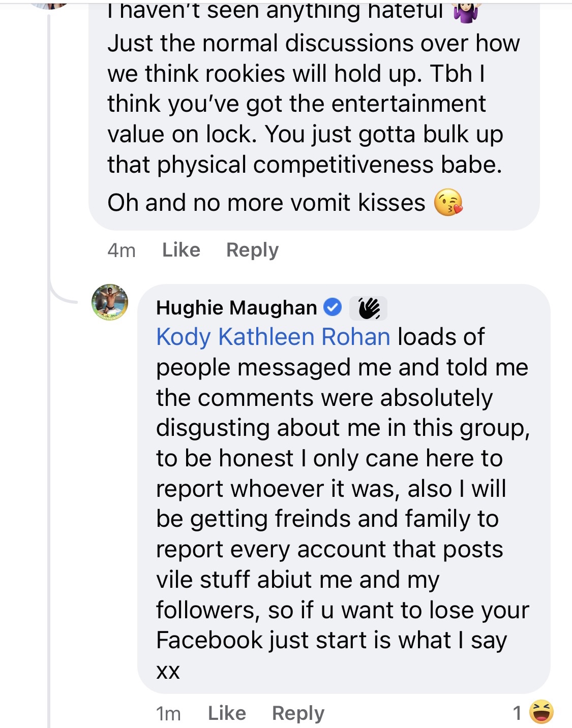Like the vomit kisses comment

tap(181, 250)
